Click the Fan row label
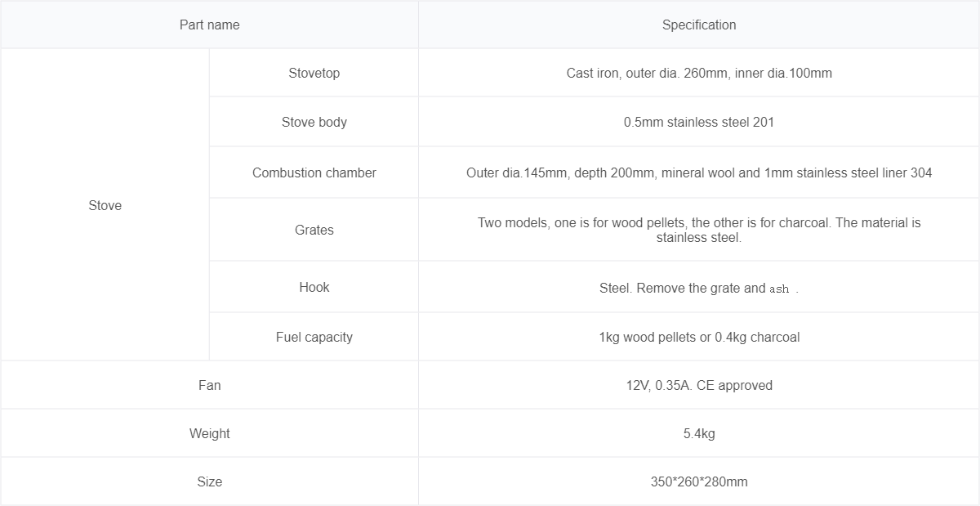The image size is (980, 506). click(x=209, y=385)
